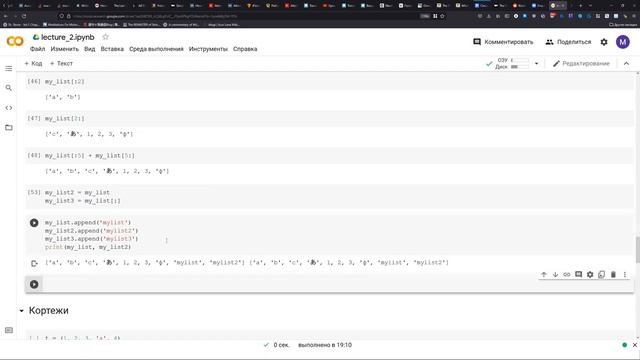Add a comment to selected cell
Viewport: 640px width, 360px height.
tap(578, 275)
